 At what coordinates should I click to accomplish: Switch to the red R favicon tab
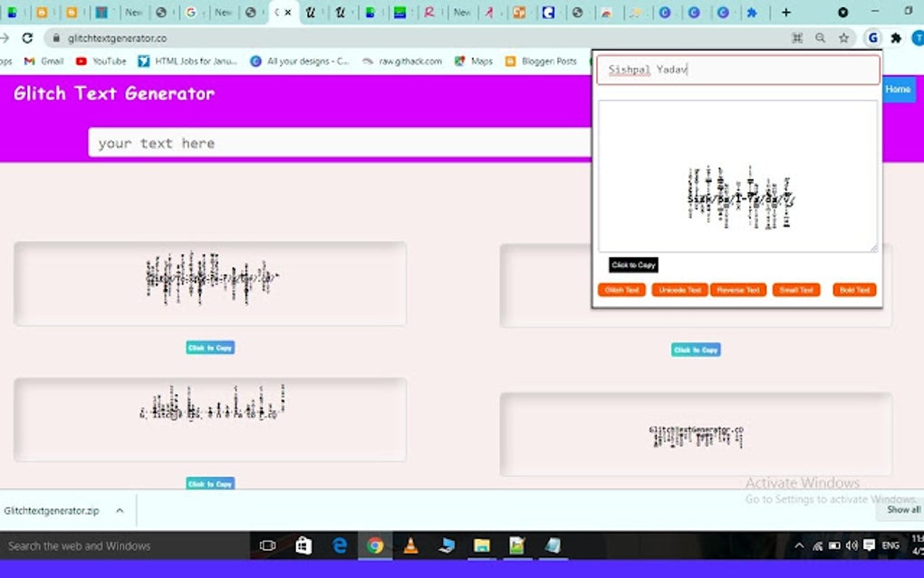pyautogui.click(x=429, y=13)
